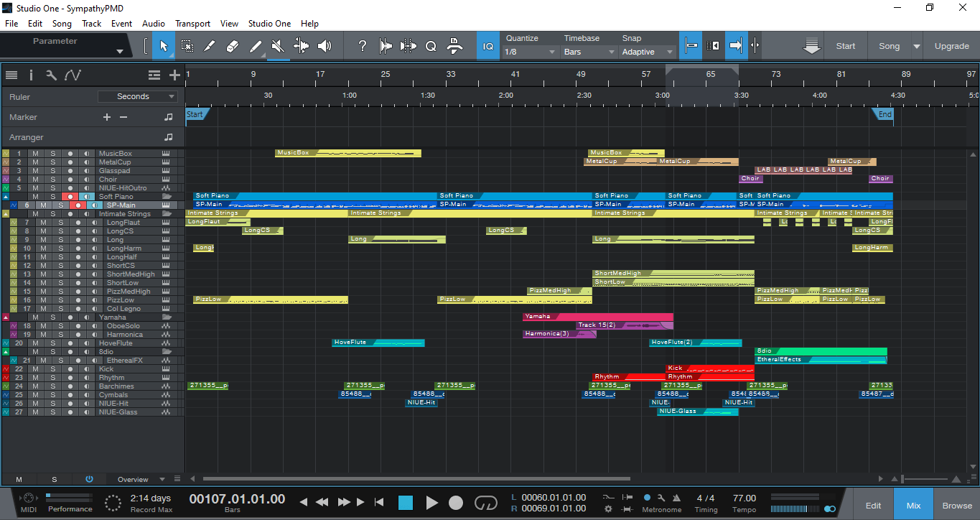Open the Inspector with the i icon
980x520 pixels.
(x=31, y=75)
